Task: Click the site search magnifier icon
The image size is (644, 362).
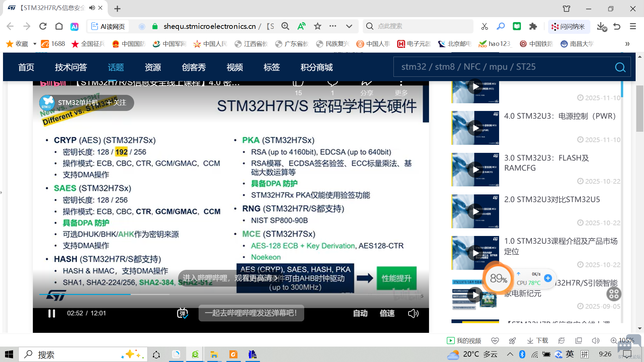Action: click(620, 67)
